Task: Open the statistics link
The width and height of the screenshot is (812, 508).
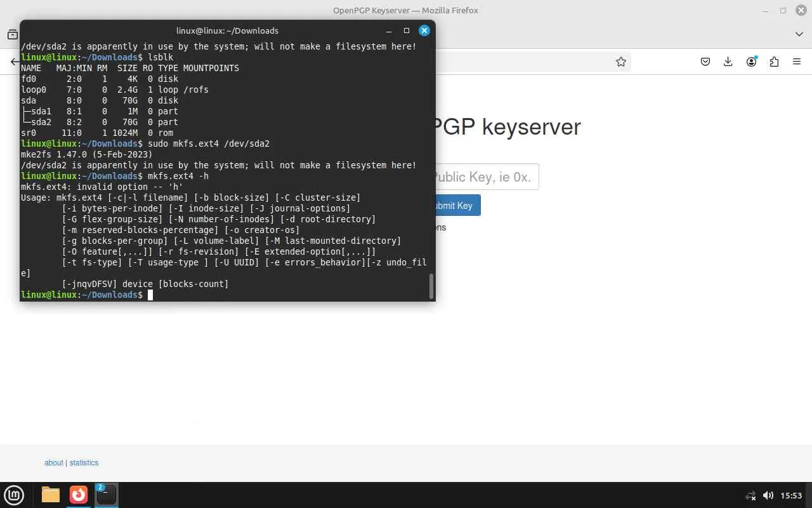Action: click(84, 463)
